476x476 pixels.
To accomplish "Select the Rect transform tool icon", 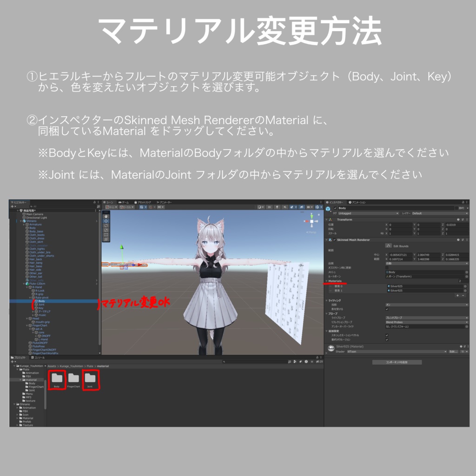I will (x=106, y=234).
